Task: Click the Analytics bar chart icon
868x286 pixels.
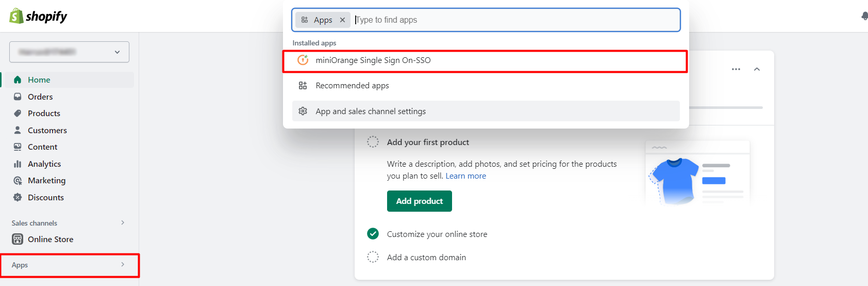Action: coord(18,164)
